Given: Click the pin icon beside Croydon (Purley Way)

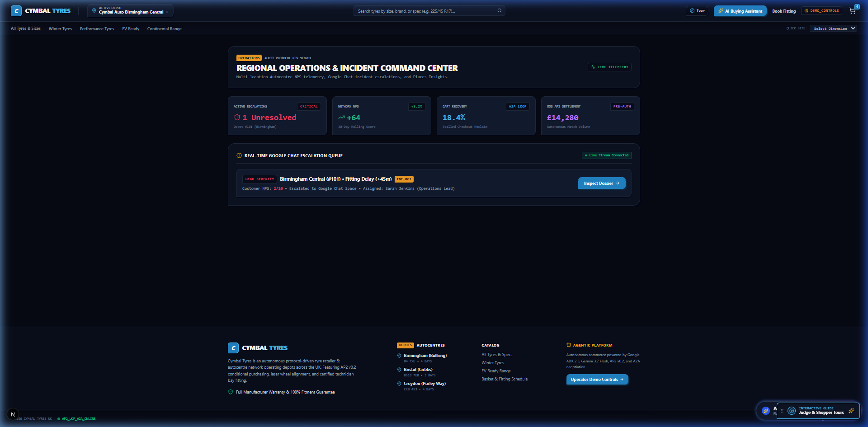Looking at the screenshot, I should point(399,384).
